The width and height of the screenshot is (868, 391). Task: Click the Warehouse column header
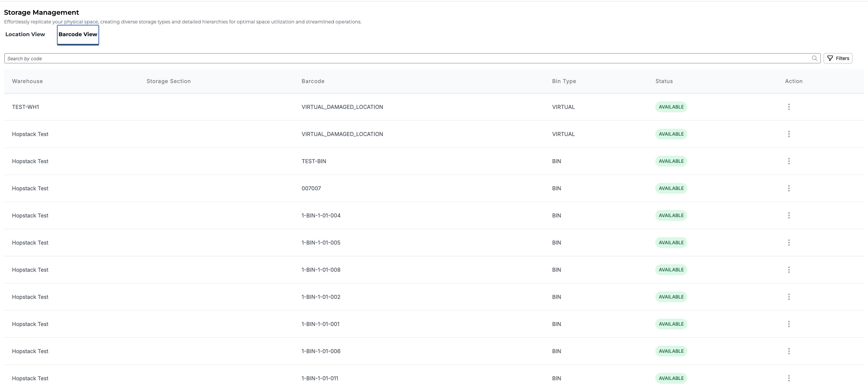27,81
